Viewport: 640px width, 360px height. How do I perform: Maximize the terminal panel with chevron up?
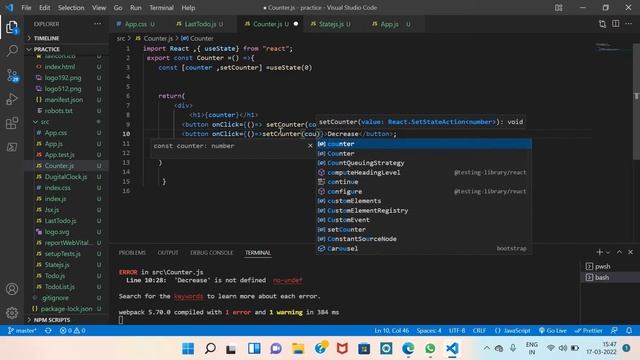coord(619,252)
